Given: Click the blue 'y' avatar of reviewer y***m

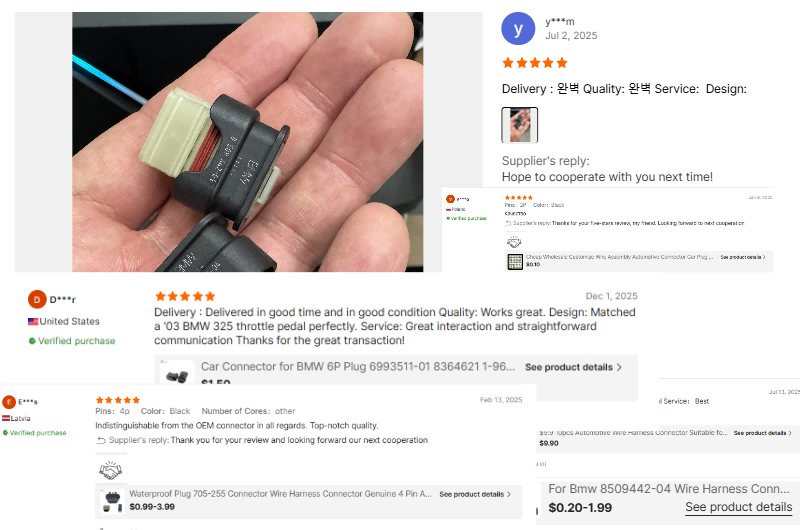Looking at the screenshot, I should coord(518,29).
